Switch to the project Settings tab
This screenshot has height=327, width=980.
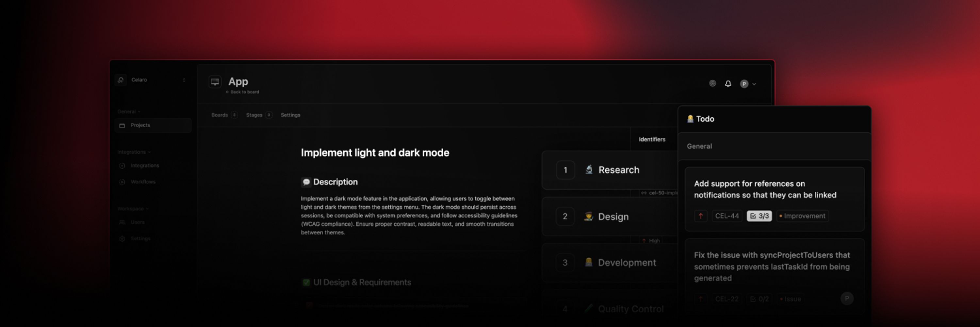click(x=290, y=115)
